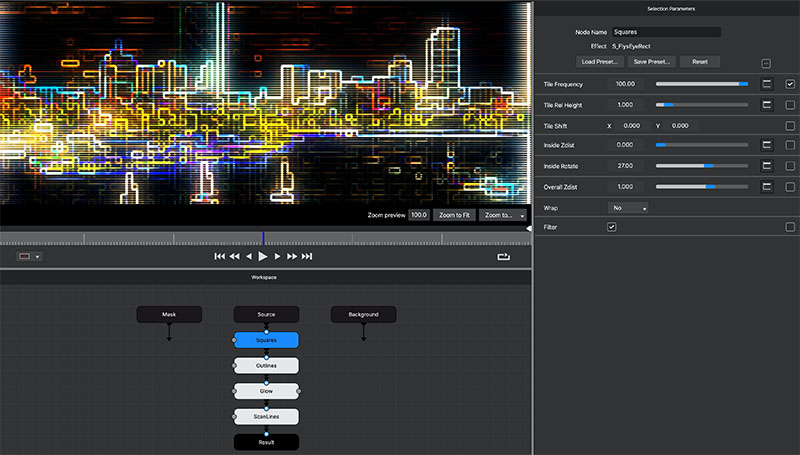Disable the Filter checkbox
Viewport: 800px width, 455px height.
pos(612,227)
